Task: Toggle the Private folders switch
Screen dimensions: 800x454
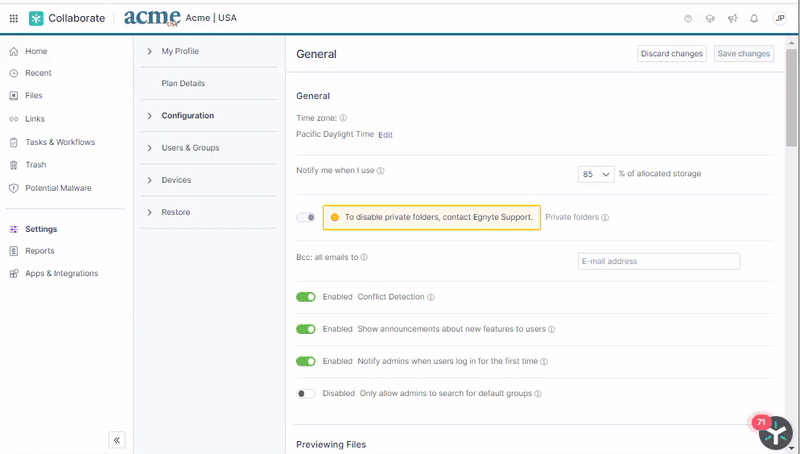Action: [306, 217]
